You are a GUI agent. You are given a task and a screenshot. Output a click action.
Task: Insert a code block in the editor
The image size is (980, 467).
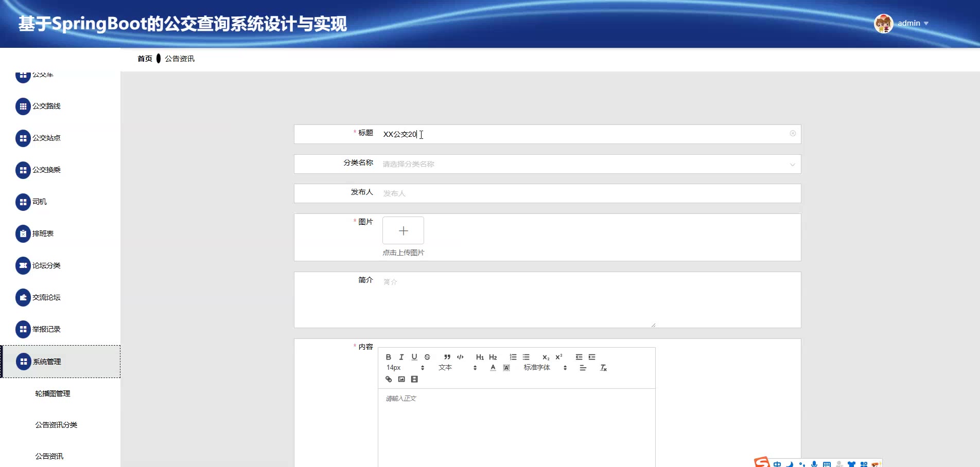click(x=460, y=357)
